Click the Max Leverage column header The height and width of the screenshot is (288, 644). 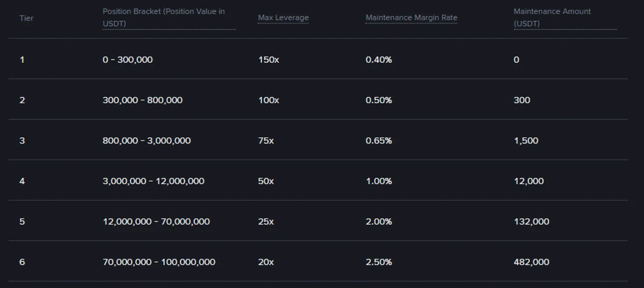pyautogui.click(x=283, y=18)
